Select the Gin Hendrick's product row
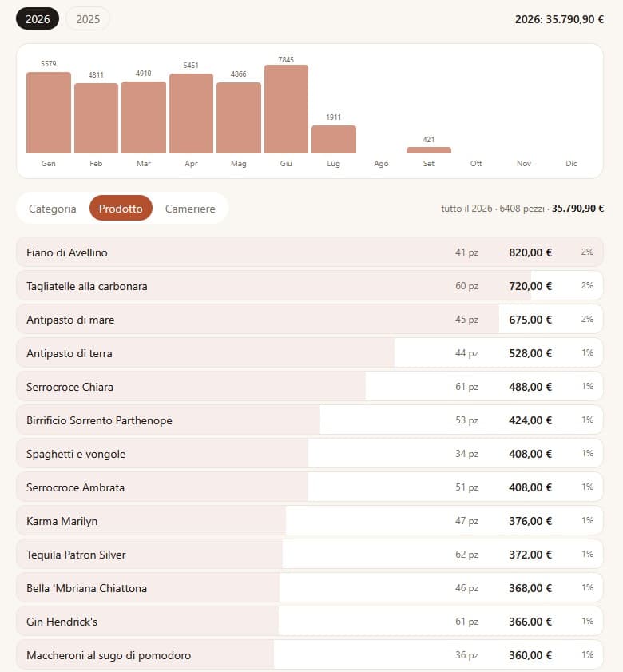The width and height of the screenshot is (623, 672). tap(310, 622)
